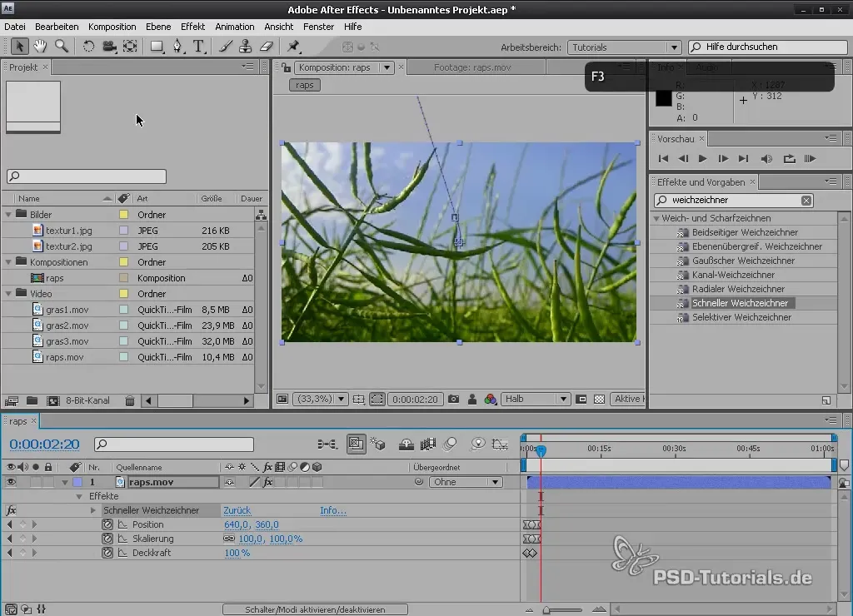This screenshot has height=616, width=853.
Task: Click the timeline zoom slider
Action: tap(564, 610)
